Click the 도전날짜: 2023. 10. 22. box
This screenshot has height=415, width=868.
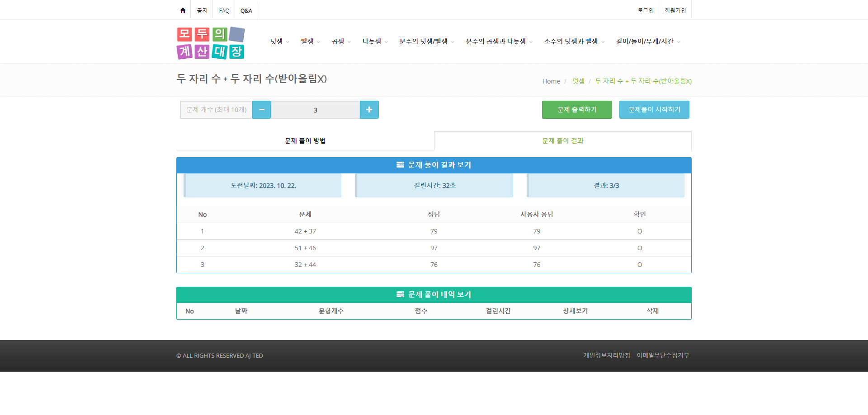click(x=263, y=186)
